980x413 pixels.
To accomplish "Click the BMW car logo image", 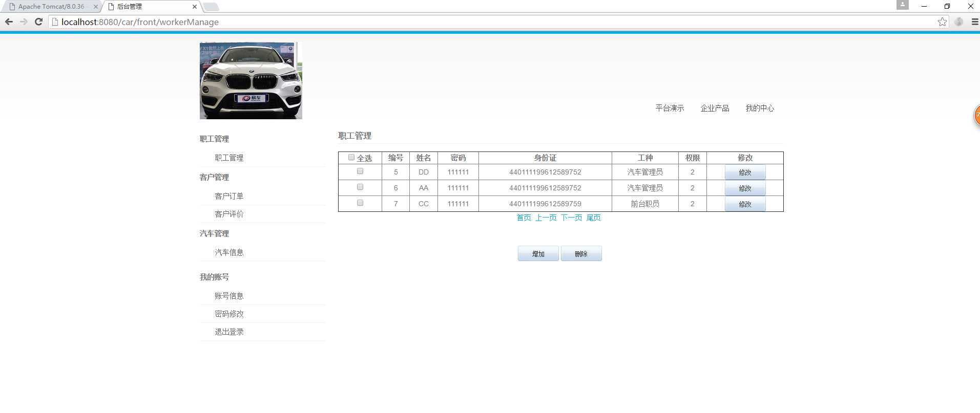I will point(251,81).
